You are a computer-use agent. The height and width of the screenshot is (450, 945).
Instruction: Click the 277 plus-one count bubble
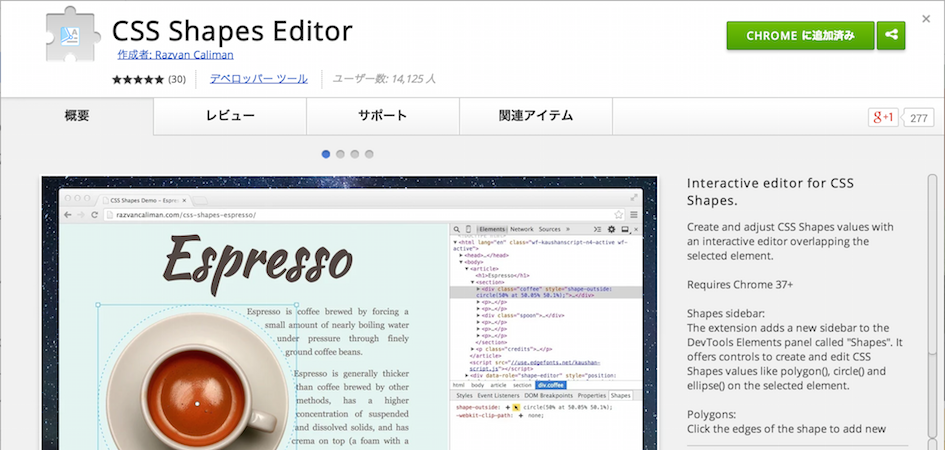tap(918, 118)
